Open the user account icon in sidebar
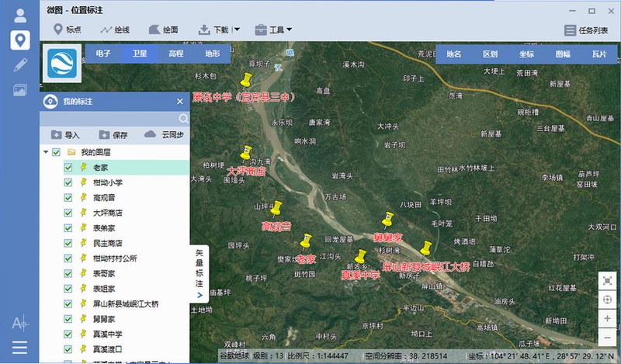Viewport: 621px width, 364px height. point(20,16)
